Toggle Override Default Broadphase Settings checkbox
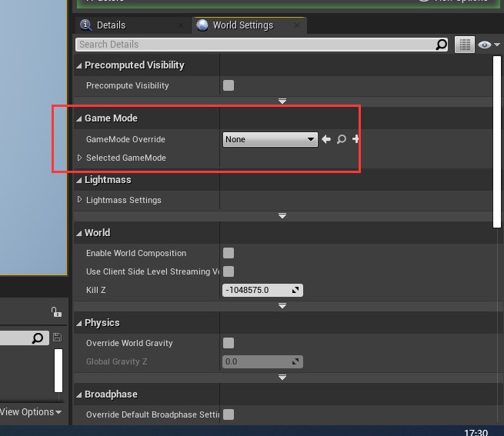 coord(229,414)
